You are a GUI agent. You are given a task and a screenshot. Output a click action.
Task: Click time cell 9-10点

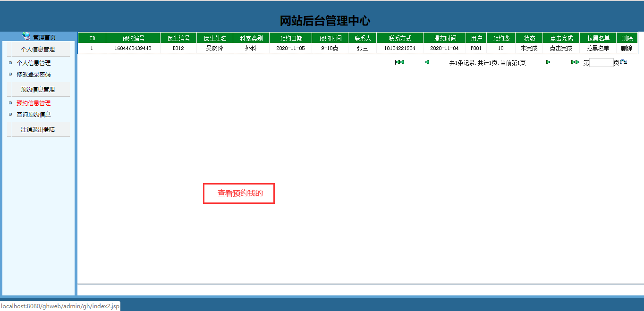(x=330, y=48)
